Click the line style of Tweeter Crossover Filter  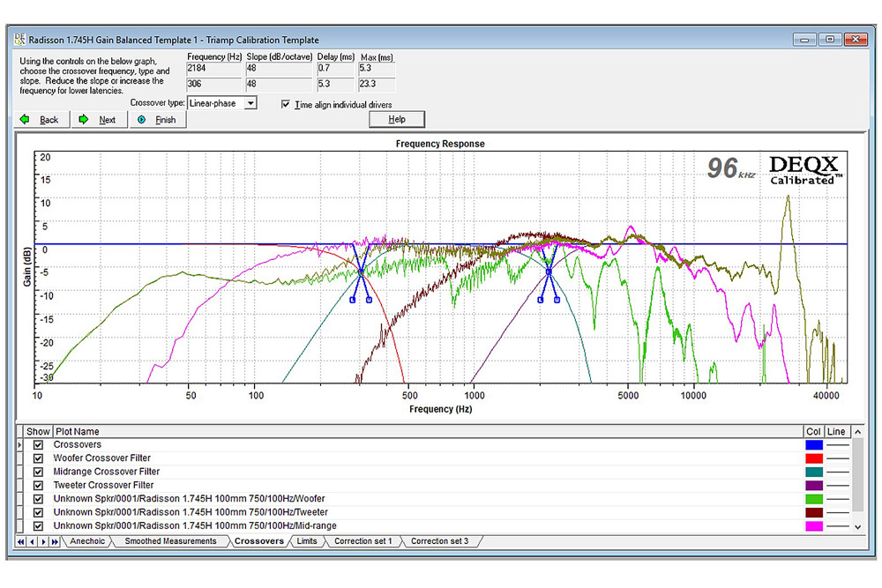click(838, 485)
